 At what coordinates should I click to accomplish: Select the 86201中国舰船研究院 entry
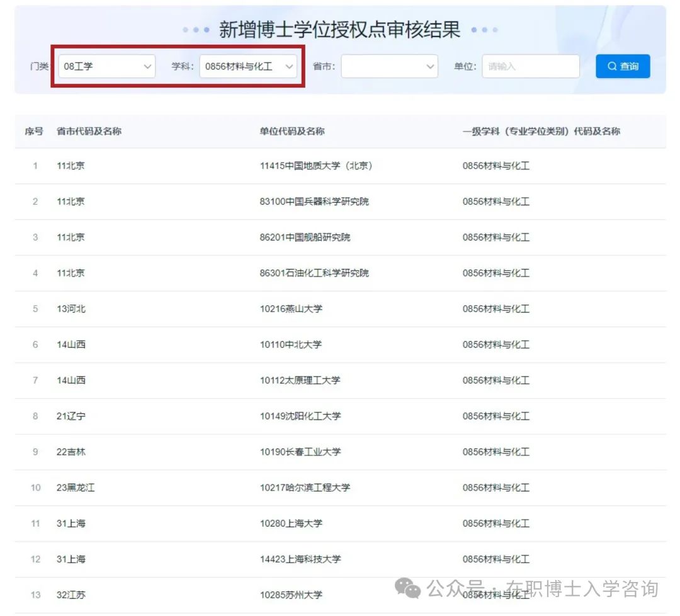[x=305, y=237]
